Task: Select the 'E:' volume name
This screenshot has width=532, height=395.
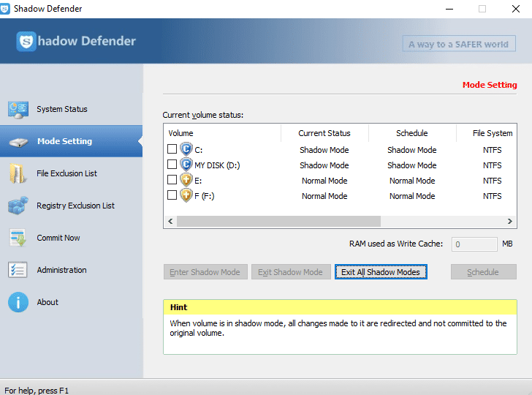Action: tap(198, 181)
